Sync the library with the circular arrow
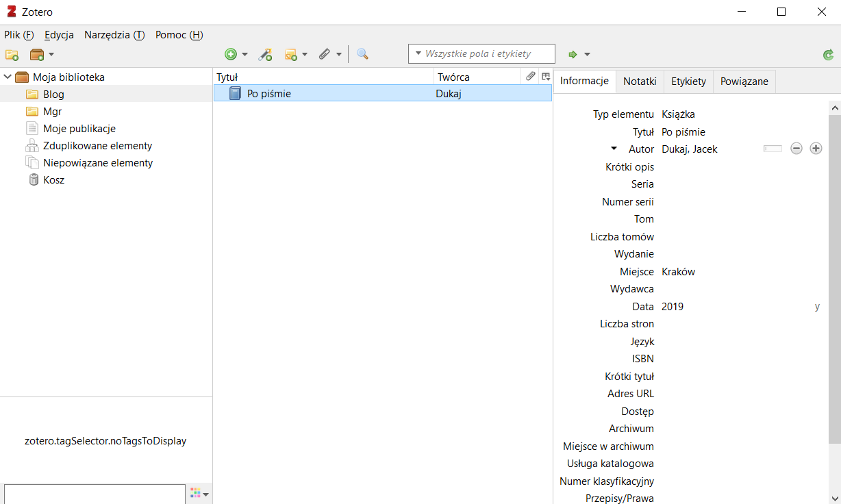 tap(828, 53)
